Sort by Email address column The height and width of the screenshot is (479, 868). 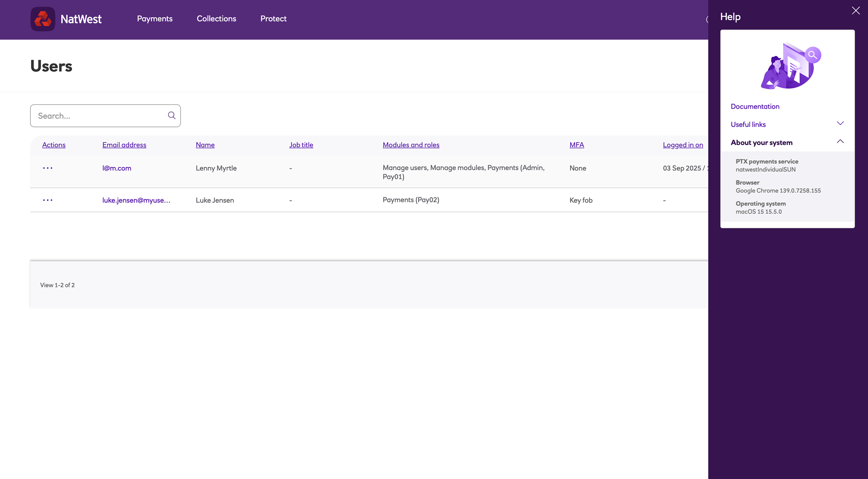pos(124,145)
